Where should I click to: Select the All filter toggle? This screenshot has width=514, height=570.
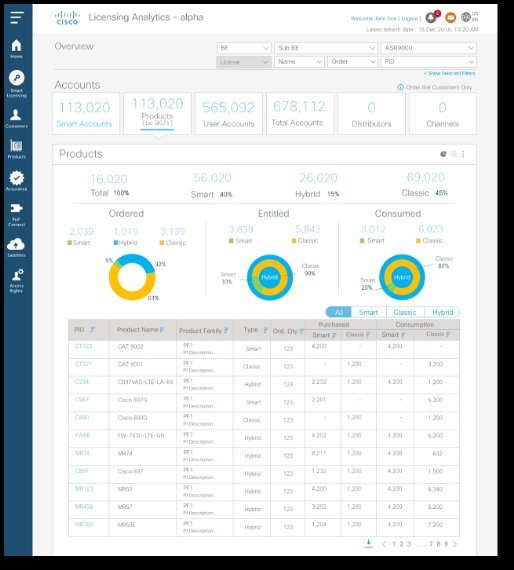[x=339, y=312]
